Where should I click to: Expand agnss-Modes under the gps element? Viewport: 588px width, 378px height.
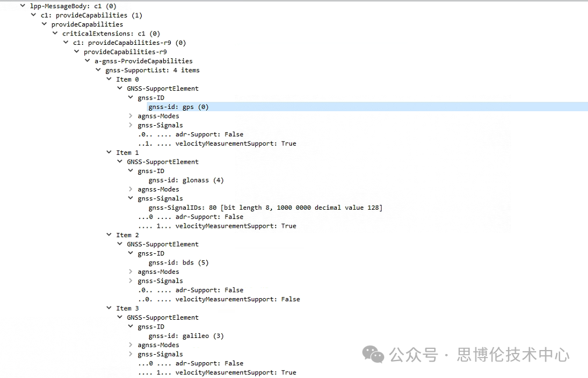(131, 116)
